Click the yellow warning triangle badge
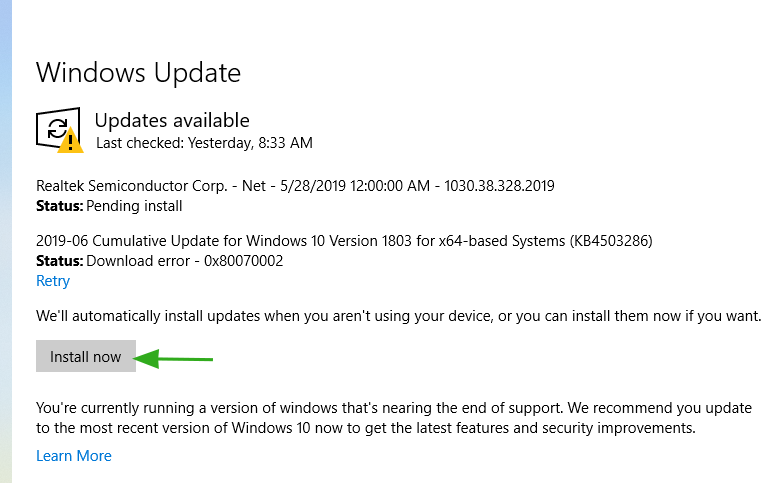778x483 pixels. (x=70, y=141)
